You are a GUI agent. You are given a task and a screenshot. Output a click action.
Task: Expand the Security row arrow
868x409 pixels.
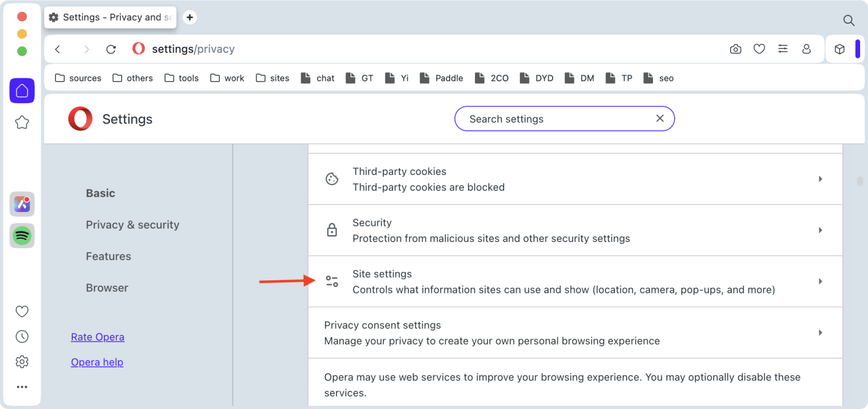820,230
